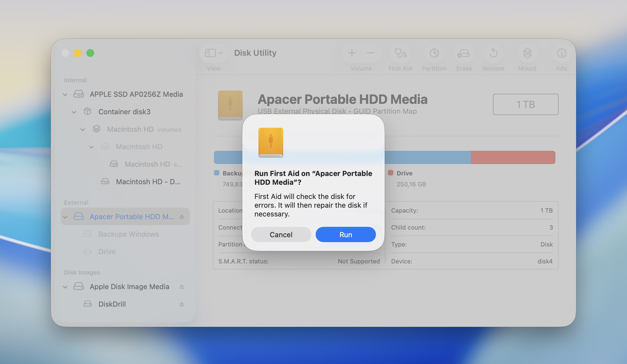Collapse the greyed Macintosh HD disk chevron
The height and width of the screenshot is (364, 627).
point(91,147)
